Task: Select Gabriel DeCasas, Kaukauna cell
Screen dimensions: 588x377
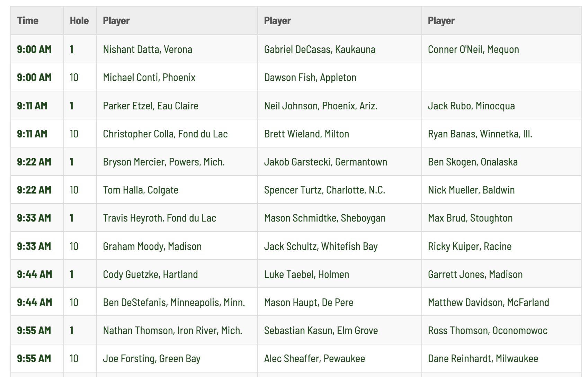Action: pos(320,49)
